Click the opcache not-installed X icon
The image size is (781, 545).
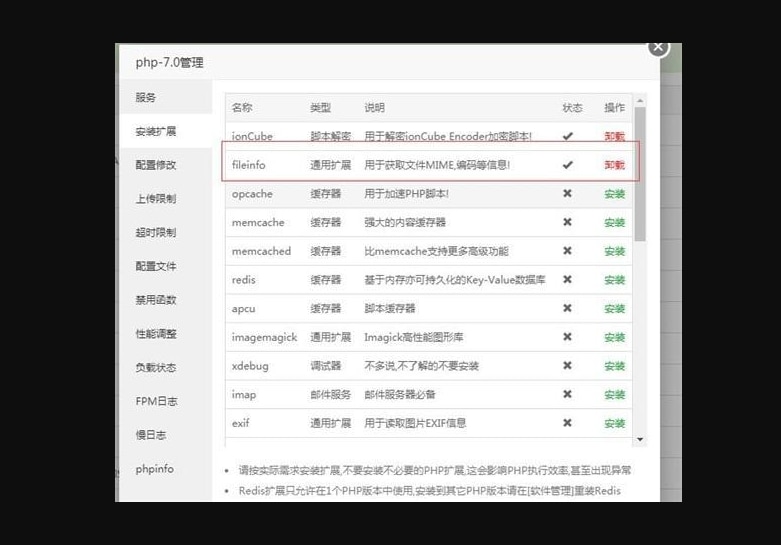[568, 194]
